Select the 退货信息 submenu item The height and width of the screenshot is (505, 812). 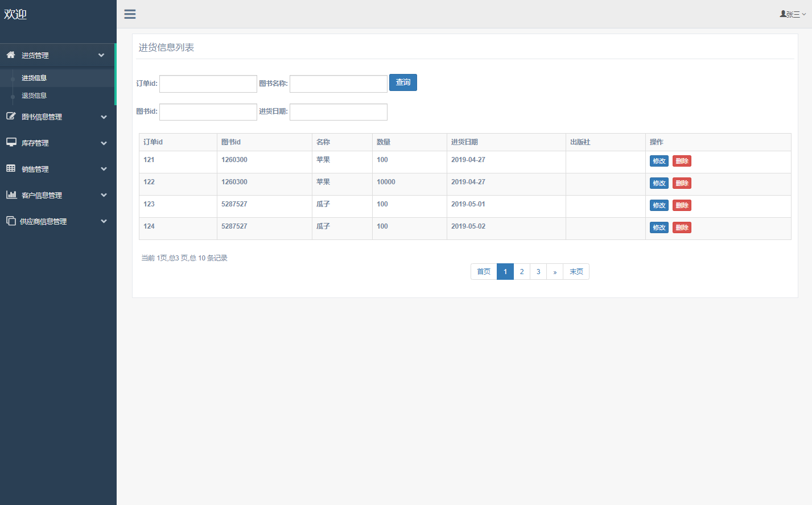tap(34, 96)
